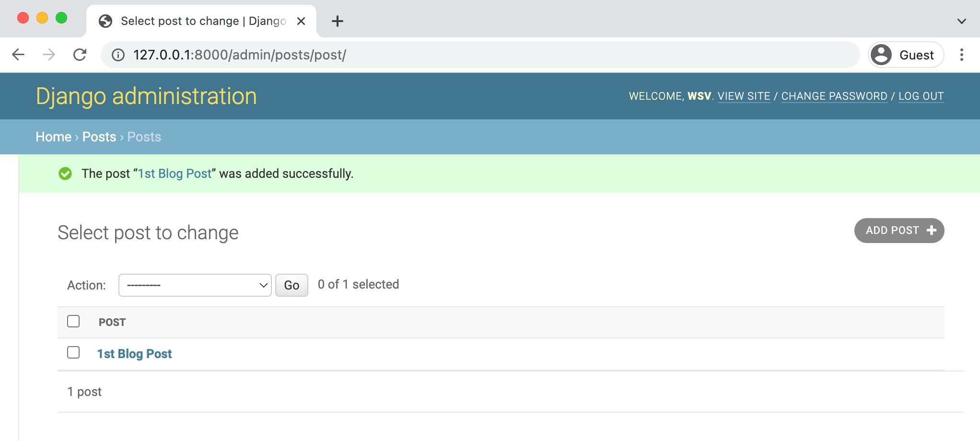Open the 1st Blog Post entry in table
The image size is (980, 441).
tap(134, 354)
